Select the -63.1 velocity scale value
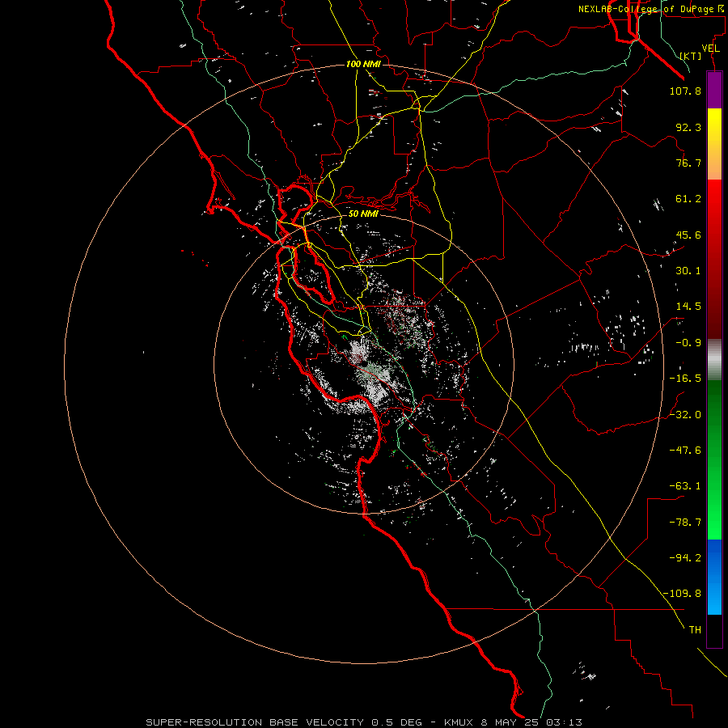This screenshot has width=728, height=728. [685, 486]
